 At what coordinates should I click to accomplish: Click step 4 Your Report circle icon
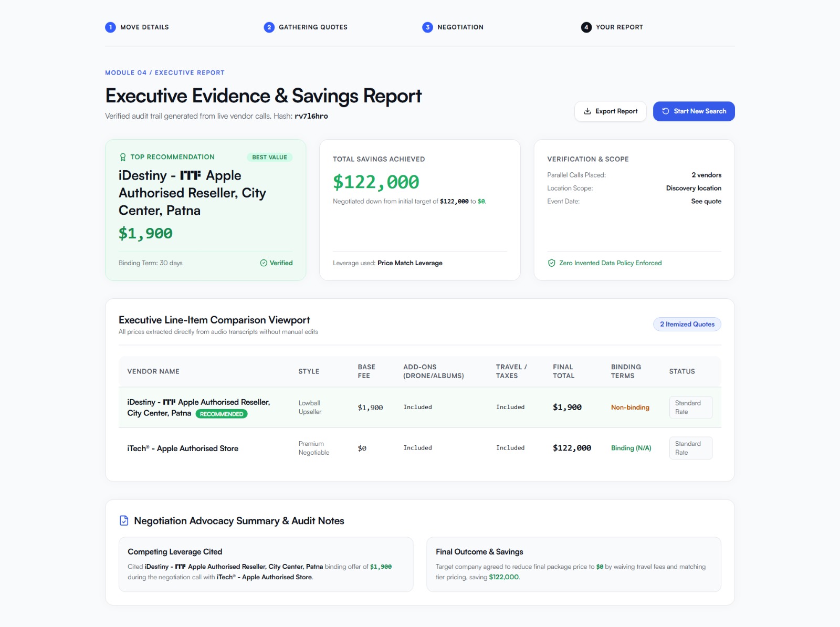586,27
